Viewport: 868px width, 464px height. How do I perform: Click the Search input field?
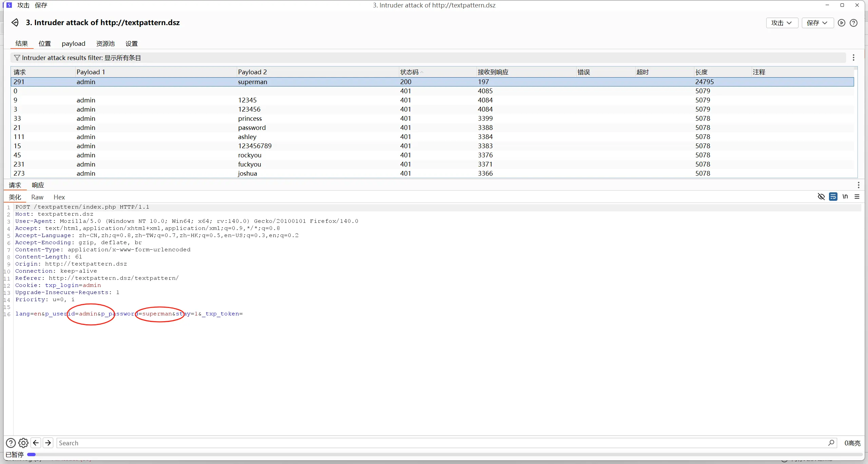tap(441, 443)
